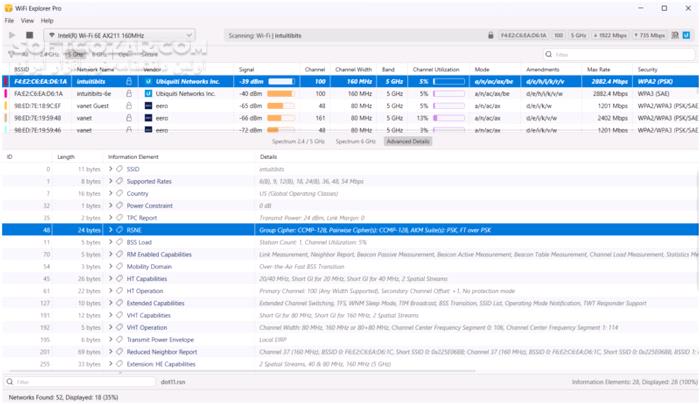Click the tag icon beside BSS Load
The image size is (700, 404).
click(x=119, y=242)
